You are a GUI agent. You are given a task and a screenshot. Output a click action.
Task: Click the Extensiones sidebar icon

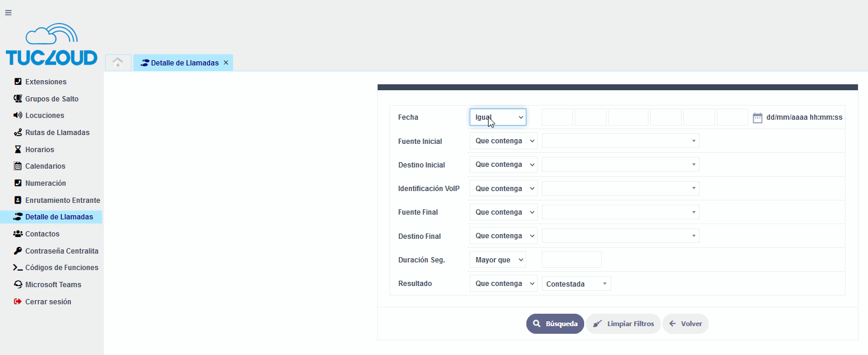pos(18,82)
